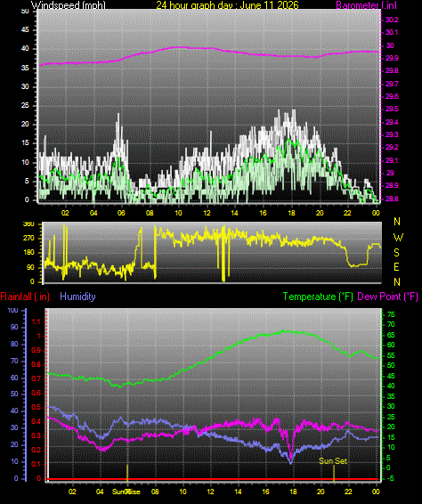Click the '0.9' rainfall axis value
Screen dimensions: 422x504
[x=37, y=350]
